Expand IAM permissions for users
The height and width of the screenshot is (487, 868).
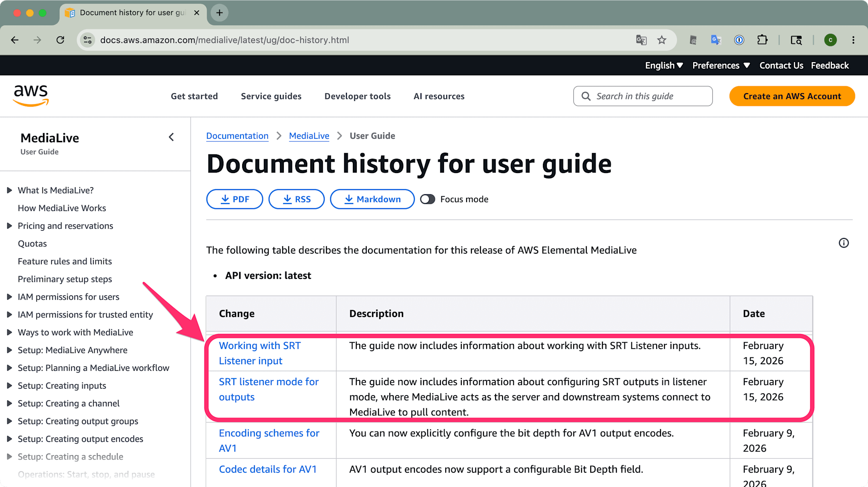(x=9, y=297)
